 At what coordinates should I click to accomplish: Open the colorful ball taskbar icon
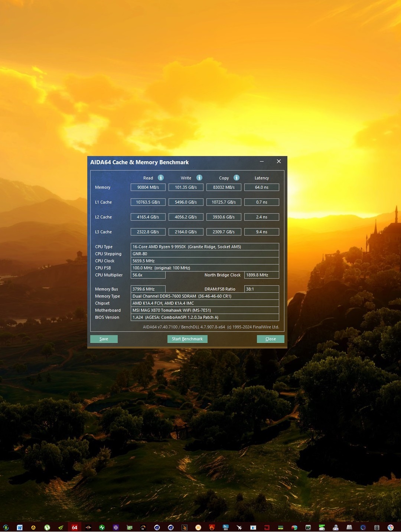294,527
